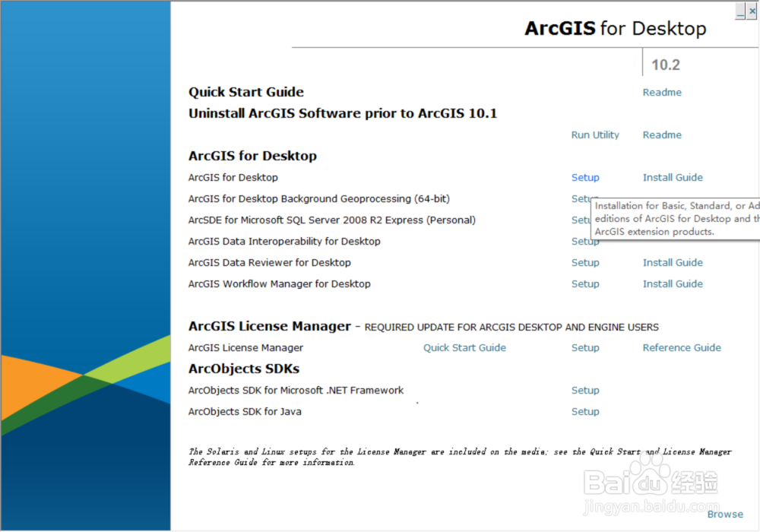Open the License Manager Reference Guide
760x532 pixels.
click(681, 347)
